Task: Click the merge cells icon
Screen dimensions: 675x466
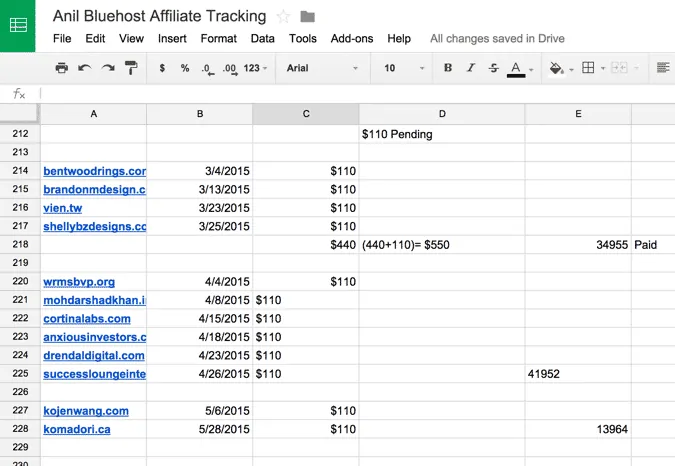Action: tap(619, 68)
